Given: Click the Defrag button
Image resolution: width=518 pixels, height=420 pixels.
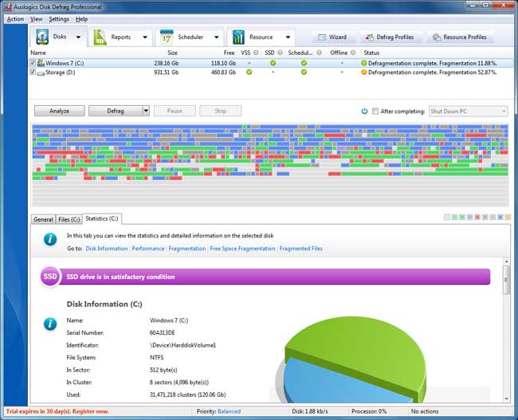Looking at the screenshot, I should (x=116, y=111).
